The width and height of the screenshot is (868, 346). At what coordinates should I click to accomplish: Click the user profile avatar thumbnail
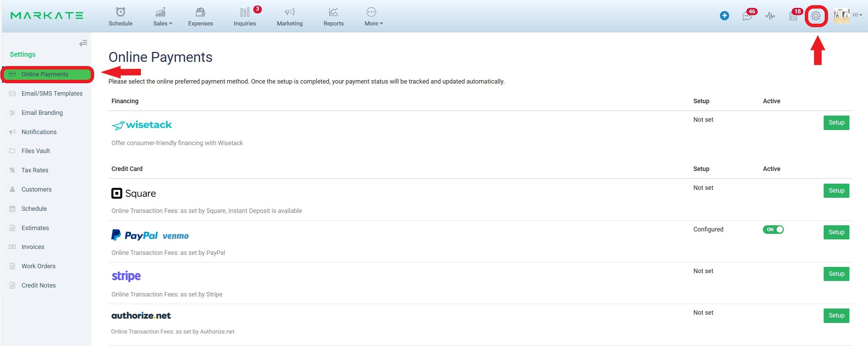(x=841, y=16)
